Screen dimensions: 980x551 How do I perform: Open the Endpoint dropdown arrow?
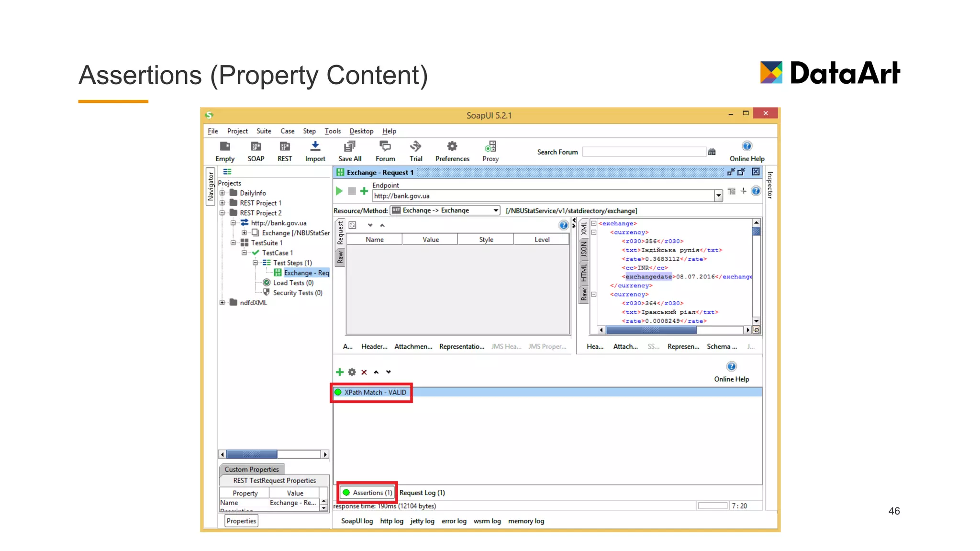coord(718,196)
